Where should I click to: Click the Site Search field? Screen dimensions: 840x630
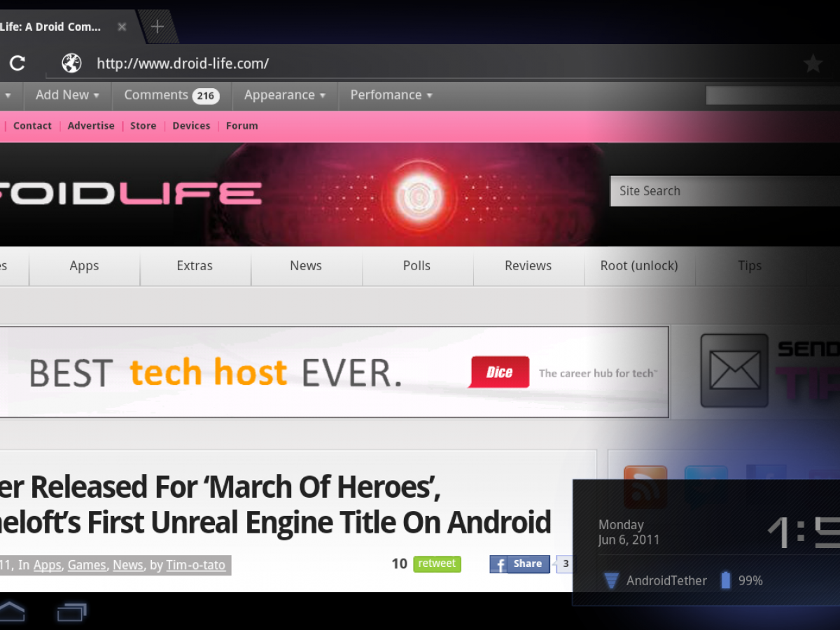coord(725,191)
